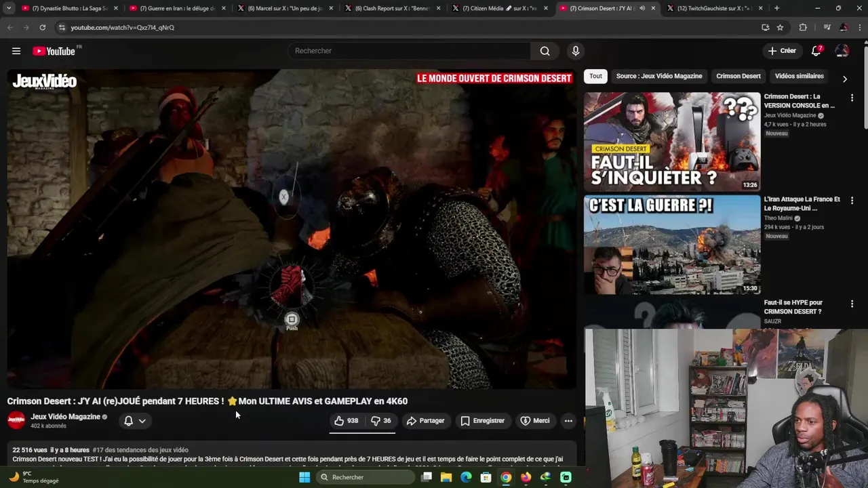This screenshot has width=868, height=488.
Task: Open Crimson Desert : La VERSION CONSOLE title
Action: coord(800,101)
